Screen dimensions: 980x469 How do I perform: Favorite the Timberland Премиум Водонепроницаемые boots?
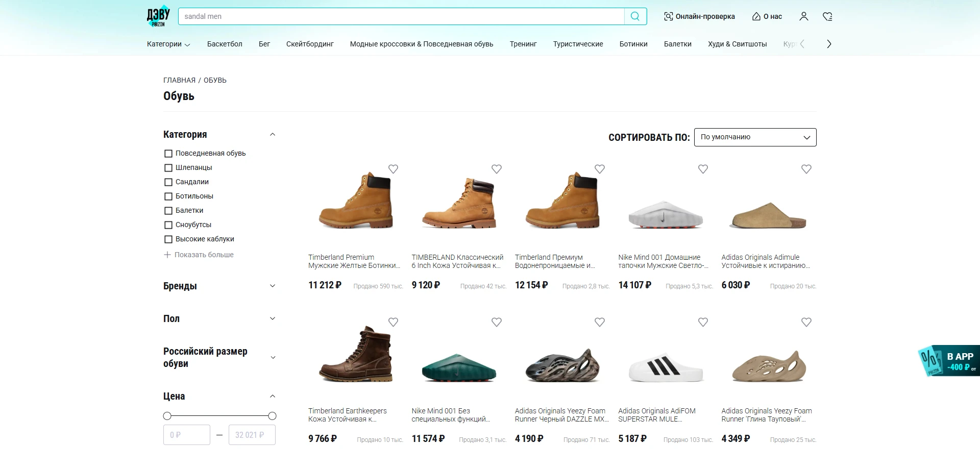pos(600,169)
